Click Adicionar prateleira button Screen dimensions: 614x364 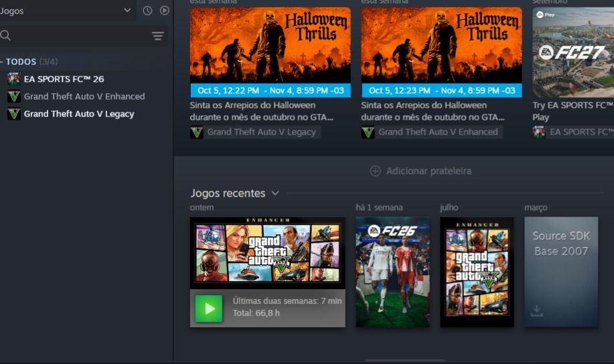[x=420, y=171]
